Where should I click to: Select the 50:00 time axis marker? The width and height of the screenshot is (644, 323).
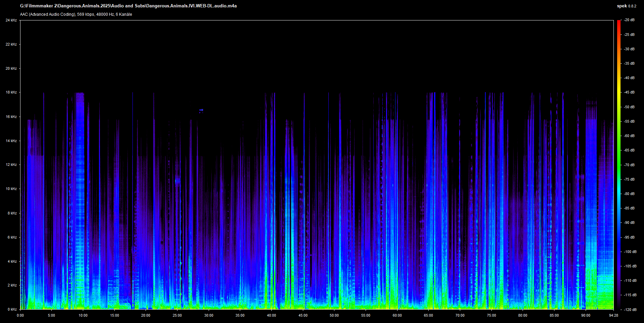(x=334, y=315)
